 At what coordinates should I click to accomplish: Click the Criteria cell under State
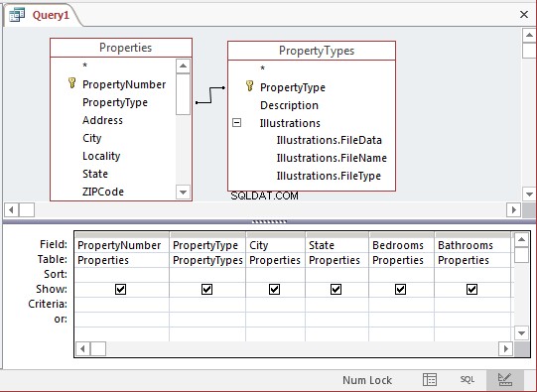337,305
